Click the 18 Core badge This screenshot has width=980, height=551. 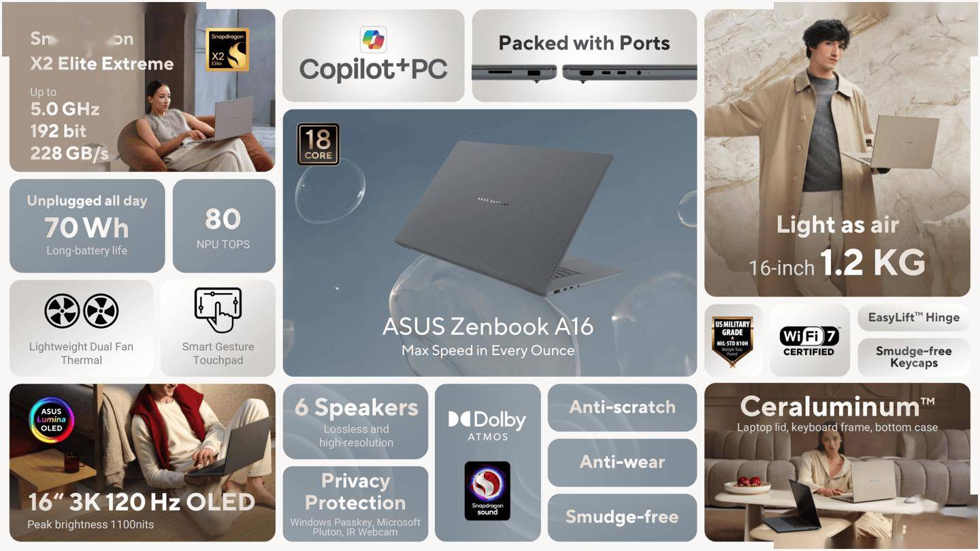[x=318, y=144]
